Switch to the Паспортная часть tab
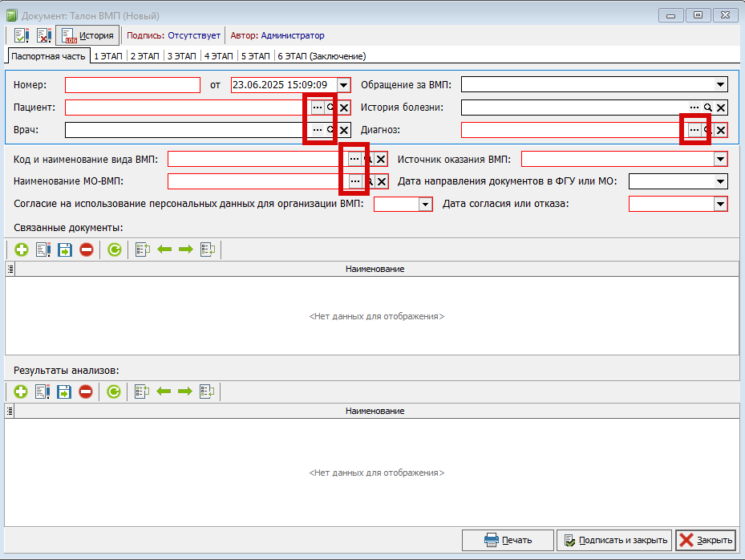The height and width of the screenshot is (560, 745). [x=48, y=56]
